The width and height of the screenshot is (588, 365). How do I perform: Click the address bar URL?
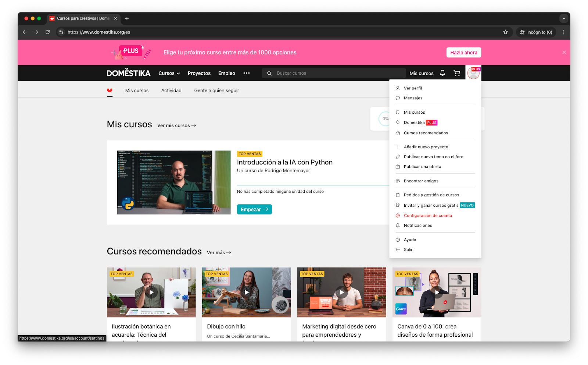98,32
